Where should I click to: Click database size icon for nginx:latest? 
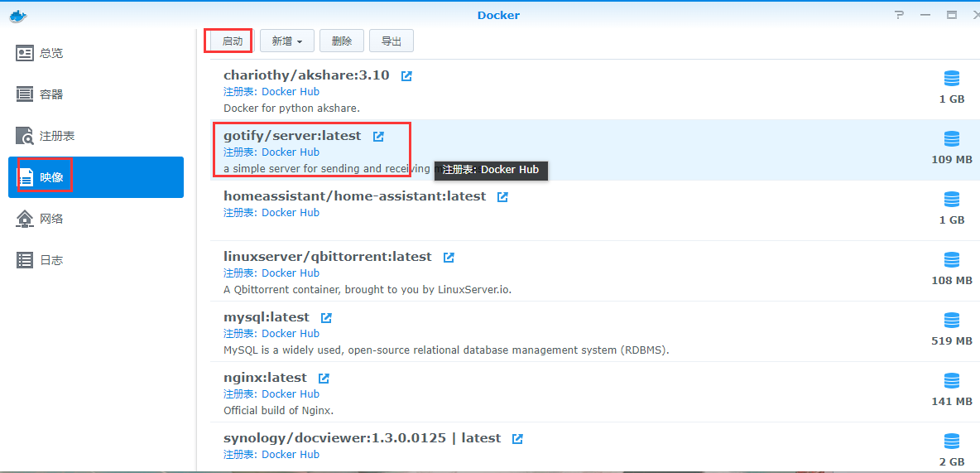[x=951, y=381]
